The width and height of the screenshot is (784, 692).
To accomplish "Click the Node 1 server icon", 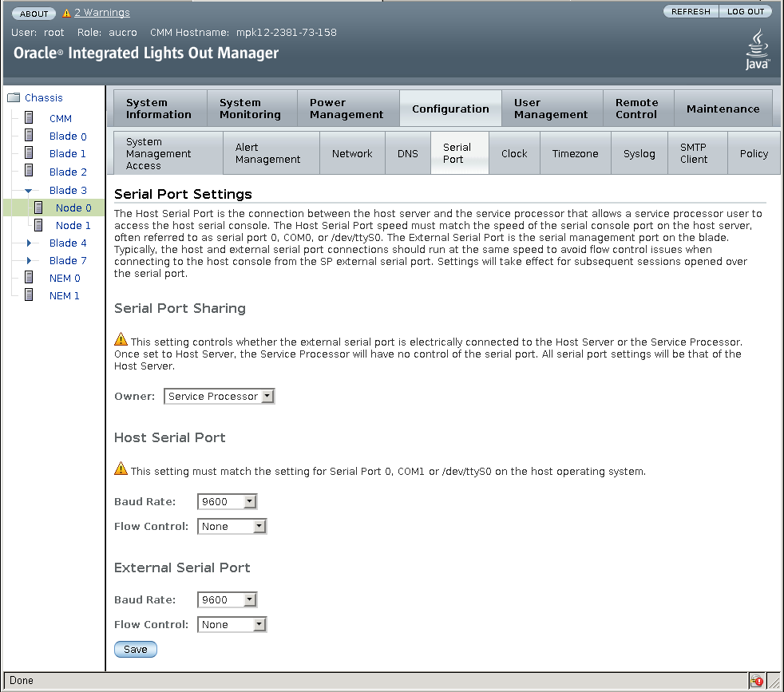I will [38, 225].
